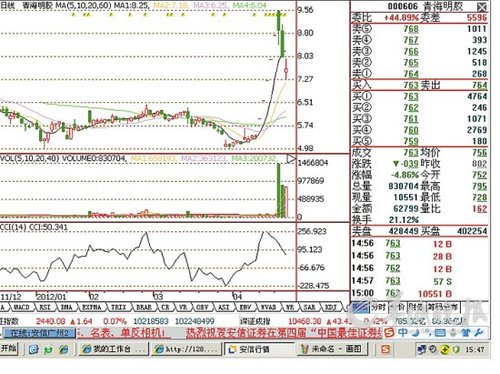
Task: Click the green shield tray icon
Action: (x=456, y=349)
